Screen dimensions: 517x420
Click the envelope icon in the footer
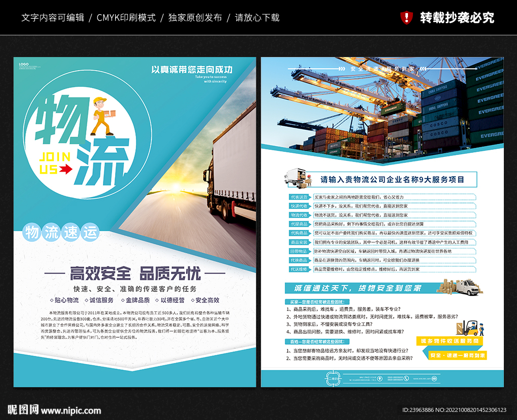click(x=434, y=379)
